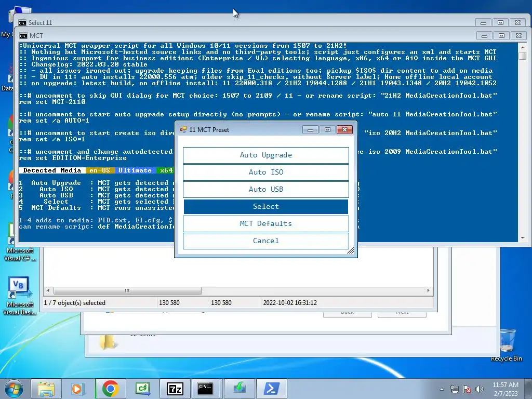Open the Windows Start menu

coord(14,389)
